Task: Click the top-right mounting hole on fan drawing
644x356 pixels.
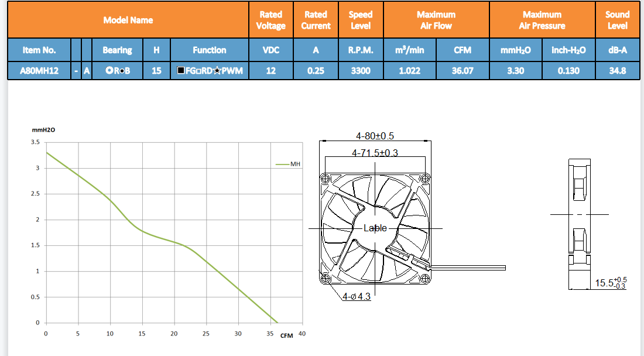Action: click(x=424, y=179)
